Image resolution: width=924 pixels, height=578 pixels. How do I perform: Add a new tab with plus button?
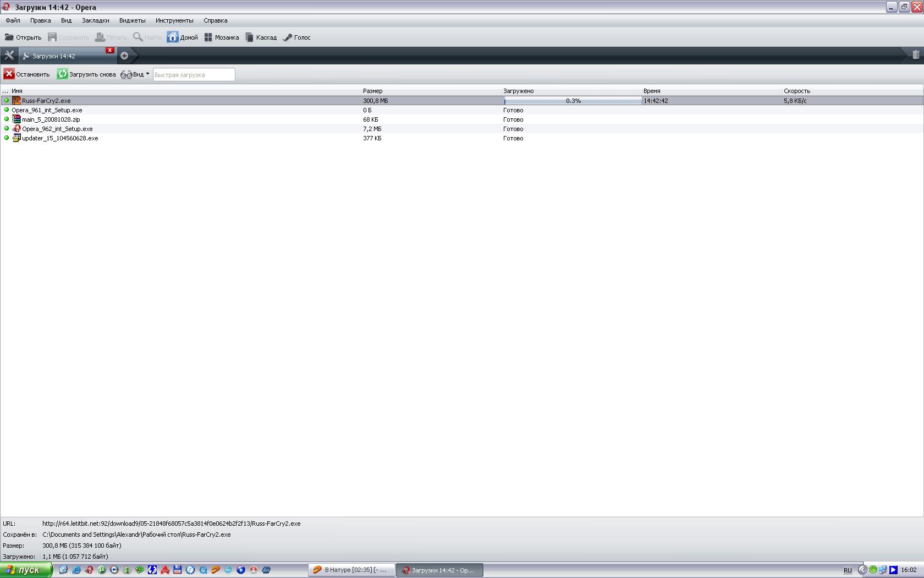click(124, 56)
